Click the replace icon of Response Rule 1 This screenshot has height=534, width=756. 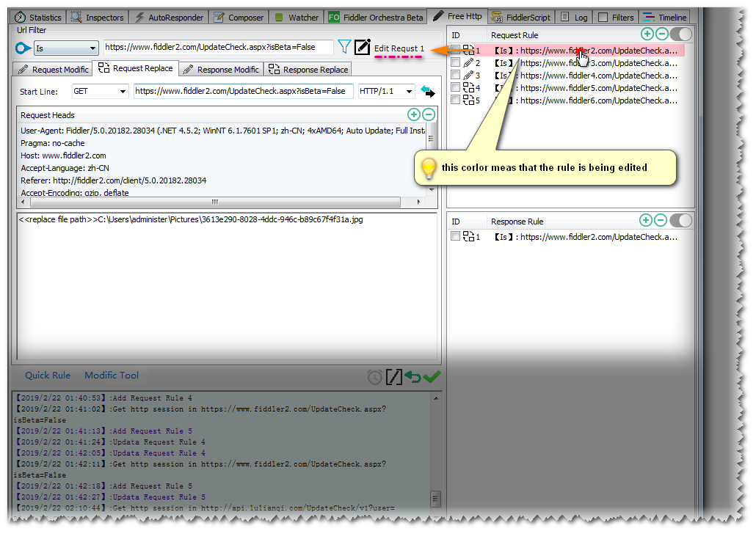click(x=468, y=237)
